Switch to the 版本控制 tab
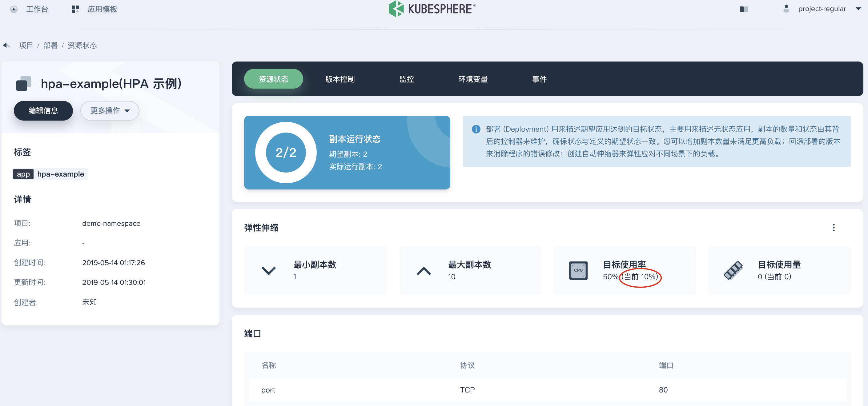 pos(340,79)
